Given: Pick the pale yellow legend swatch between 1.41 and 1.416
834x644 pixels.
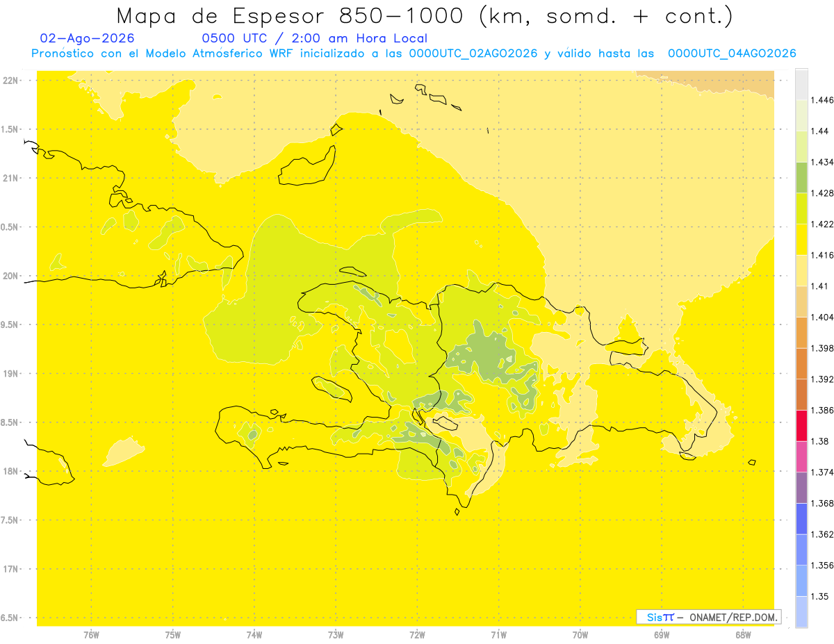Looking at the screenshot, I should (x=801, y=270).
